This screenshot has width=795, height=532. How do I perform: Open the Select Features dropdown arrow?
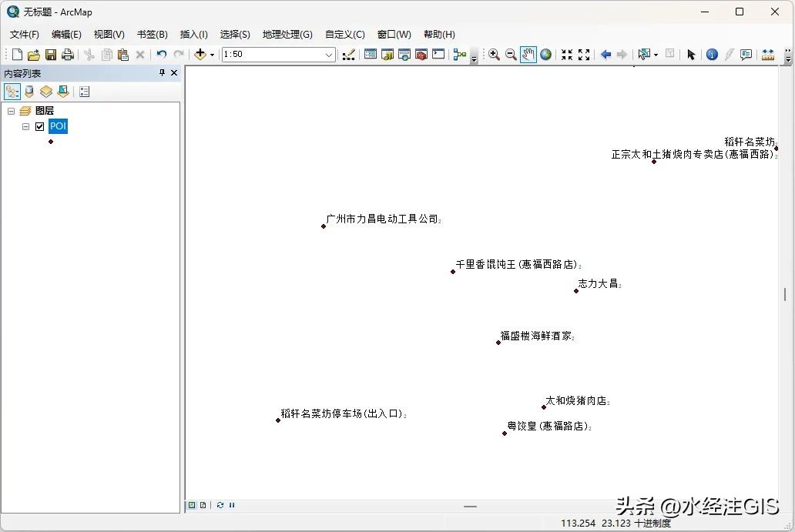click(656, 55)
